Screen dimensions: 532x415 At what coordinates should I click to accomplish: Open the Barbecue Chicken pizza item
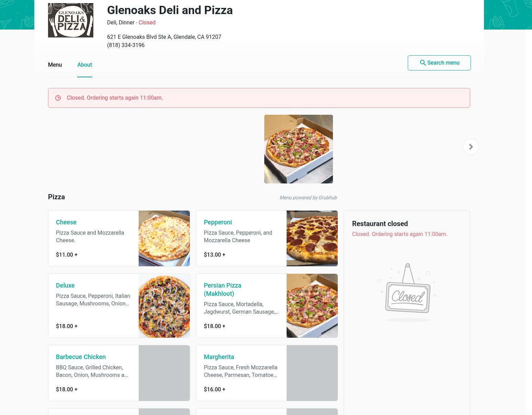click(x=119, y=373)
